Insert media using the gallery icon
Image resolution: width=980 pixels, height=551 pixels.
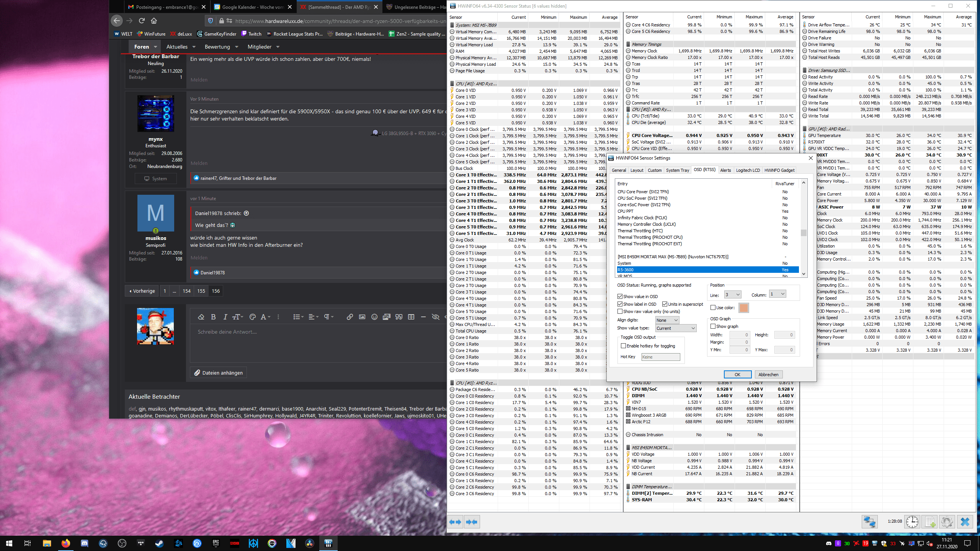click(x=387, y=317)
